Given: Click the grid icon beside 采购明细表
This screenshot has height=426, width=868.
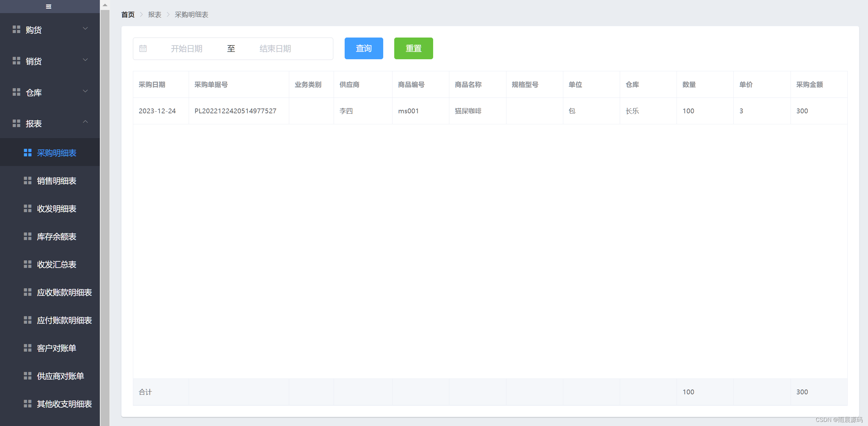Looking at the screenshot, I should point(28,153).
